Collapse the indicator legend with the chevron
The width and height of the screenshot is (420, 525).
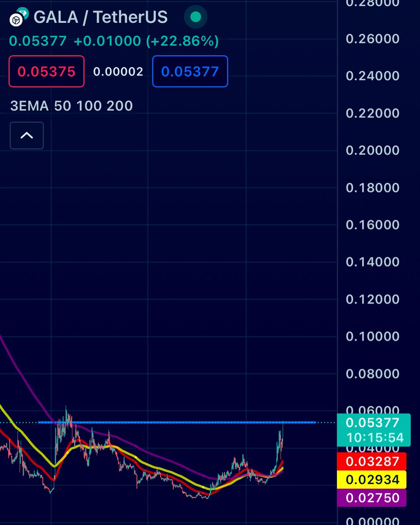[27, 135]
